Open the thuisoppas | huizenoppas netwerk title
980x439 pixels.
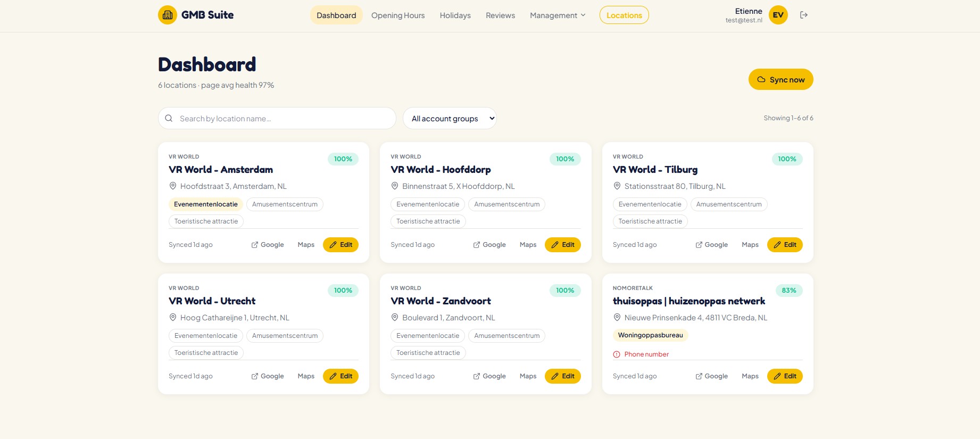pyautogui.click(x=689, y=301)
